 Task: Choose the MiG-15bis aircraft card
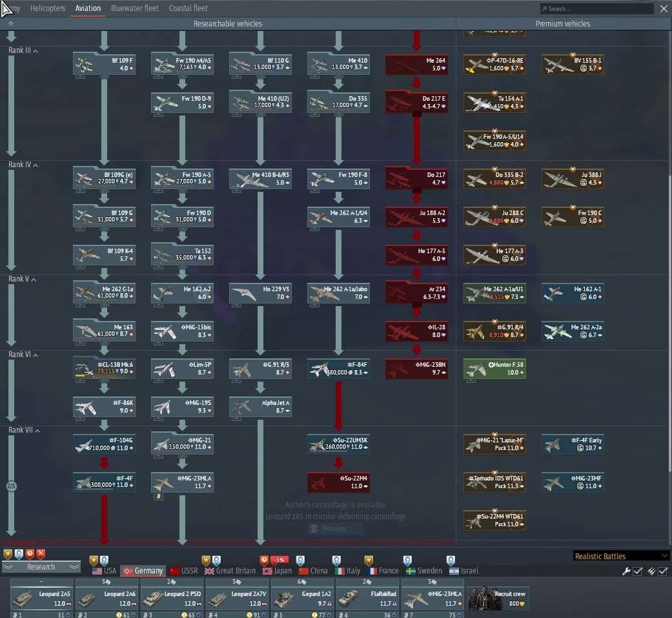(183, 331)
